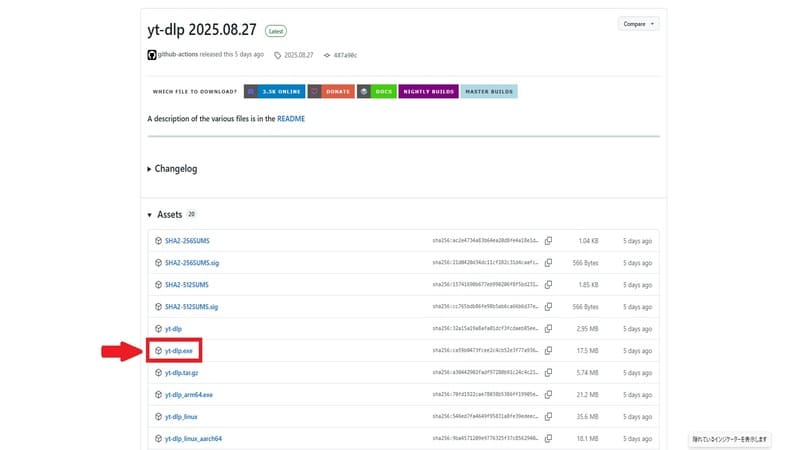Click the github-actions author link

[x=178, y=54]
